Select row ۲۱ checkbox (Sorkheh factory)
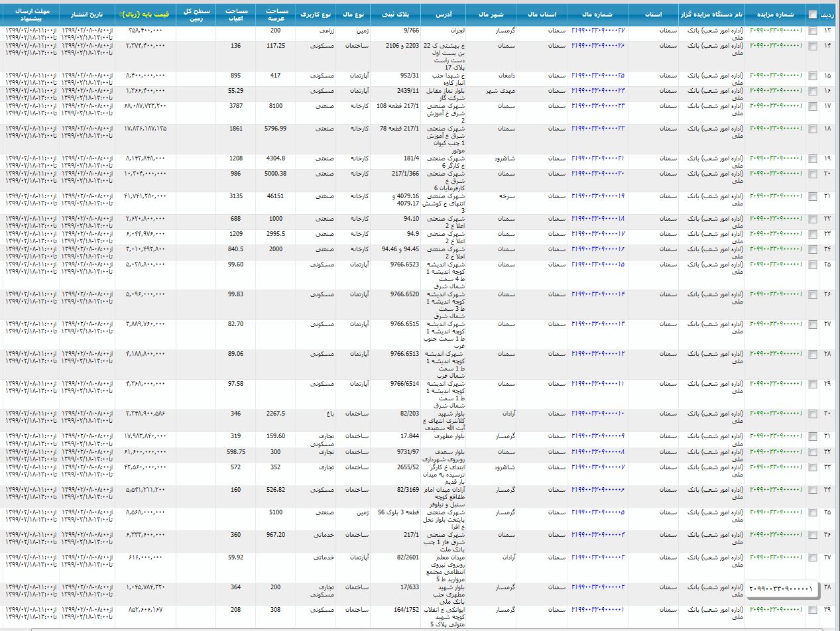Viewport: 840px width, 631px height. [x=813, y=197]
